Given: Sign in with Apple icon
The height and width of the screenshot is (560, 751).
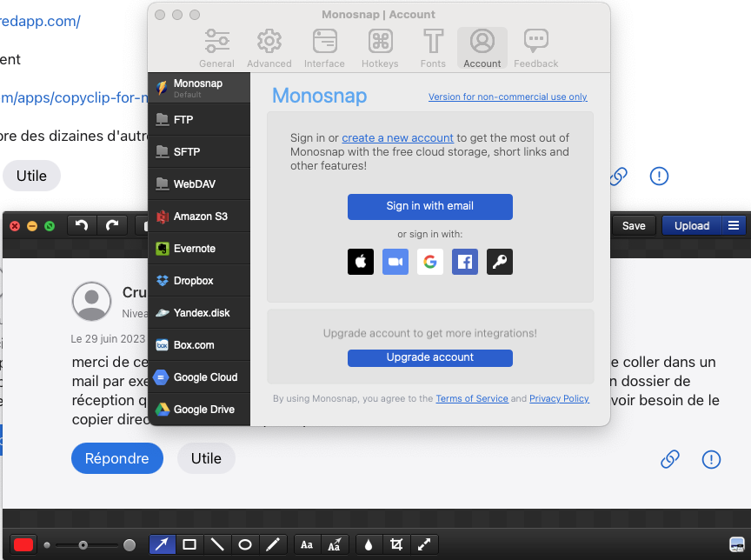Looking at the screenshot, I should coord(361,262).
